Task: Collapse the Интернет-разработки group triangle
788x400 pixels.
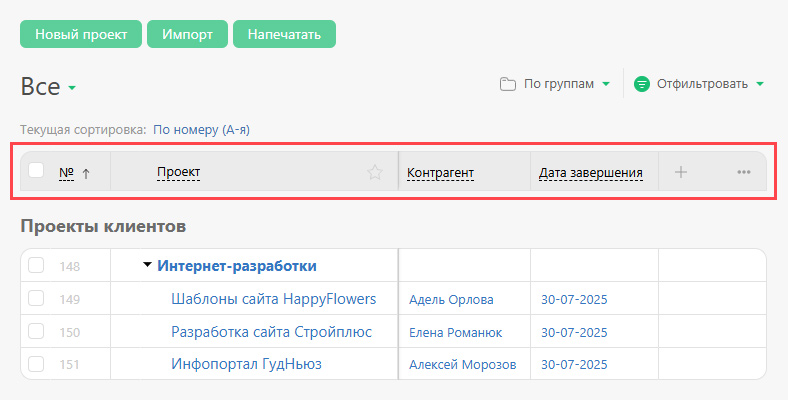Action: [x=147, y=264]
